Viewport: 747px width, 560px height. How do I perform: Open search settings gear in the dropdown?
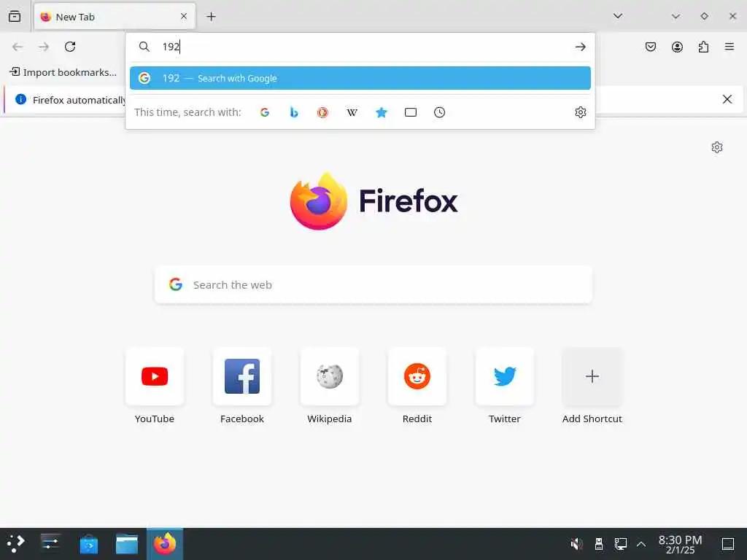[x=580, y=112]
